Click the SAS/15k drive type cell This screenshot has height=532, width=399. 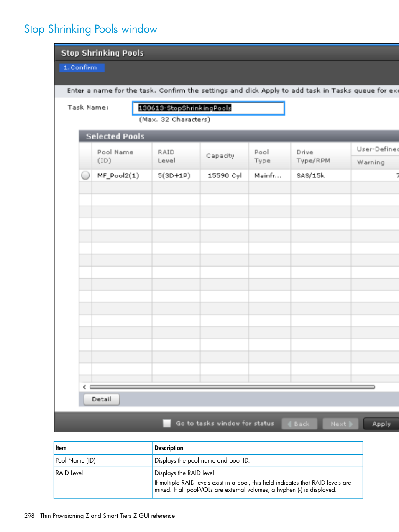[x=321, y=176]
